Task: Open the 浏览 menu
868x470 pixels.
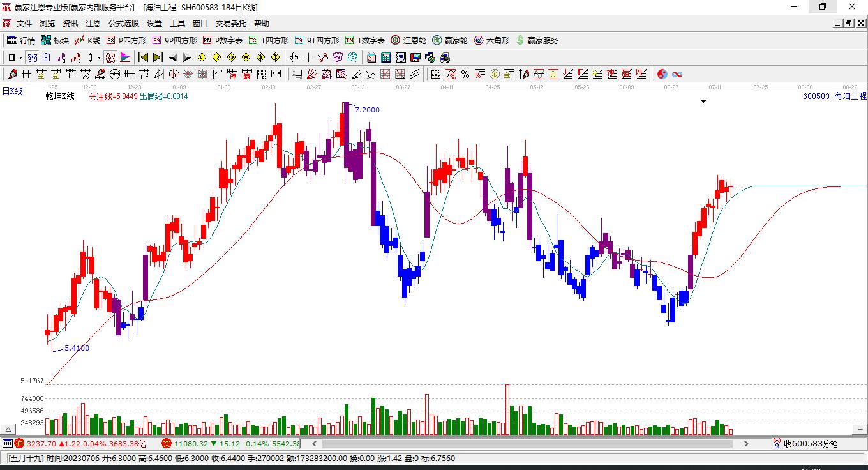Action: click(47, 24)
